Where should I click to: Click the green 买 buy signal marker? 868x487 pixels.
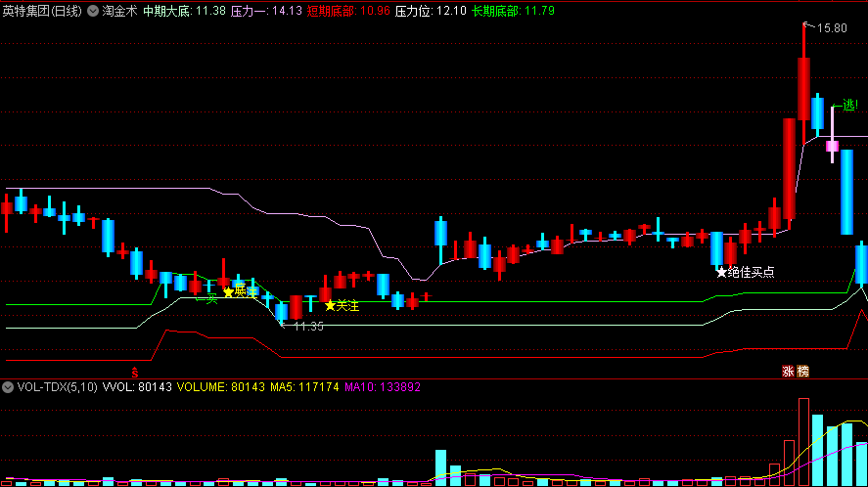[207, 299]
